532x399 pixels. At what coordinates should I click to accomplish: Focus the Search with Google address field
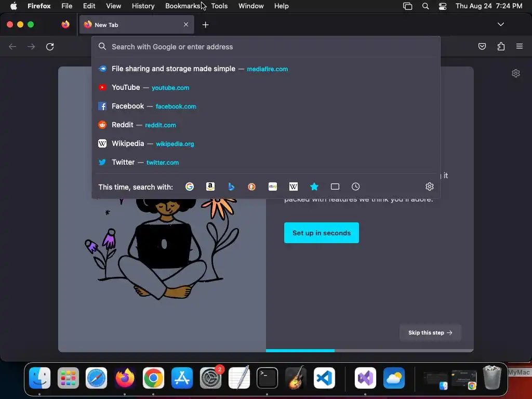(x=265, y=47)
